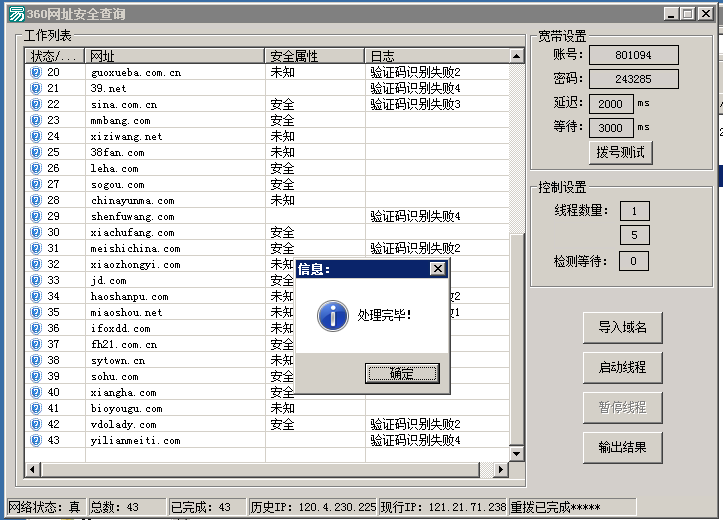Click the status icon for miaoshou.net

pyautogui.click(x=36, y=312)
